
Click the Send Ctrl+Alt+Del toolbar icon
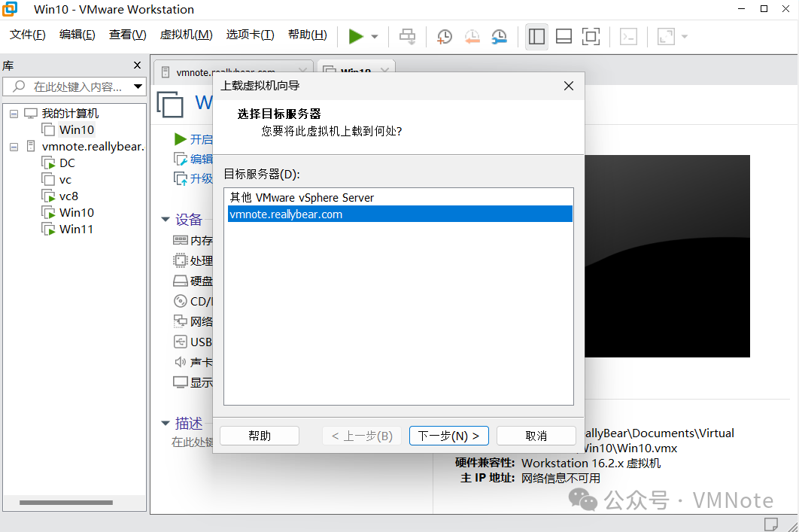pyautogui.click(x=407, y=37)
